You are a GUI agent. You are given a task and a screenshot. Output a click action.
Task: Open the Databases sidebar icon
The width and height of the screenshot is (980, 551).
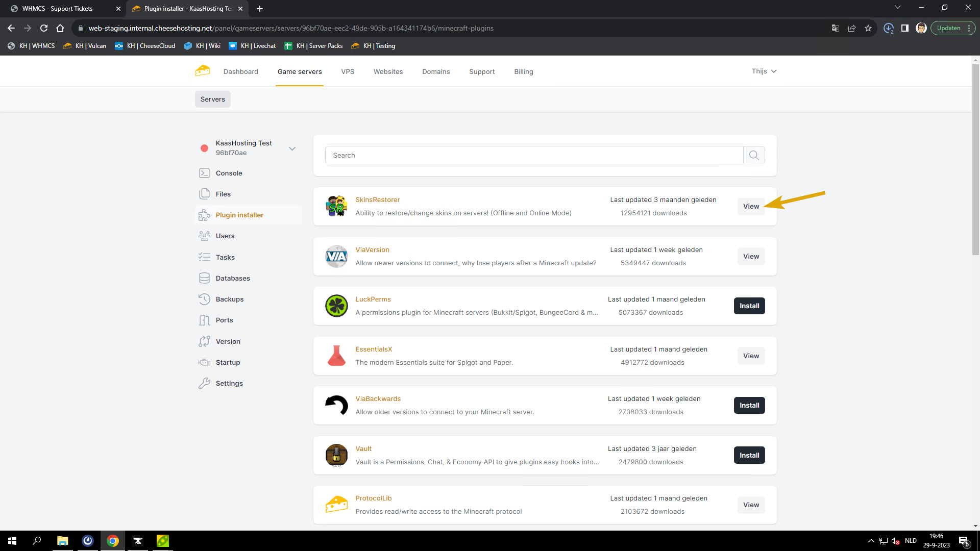(x=204, y=278)
